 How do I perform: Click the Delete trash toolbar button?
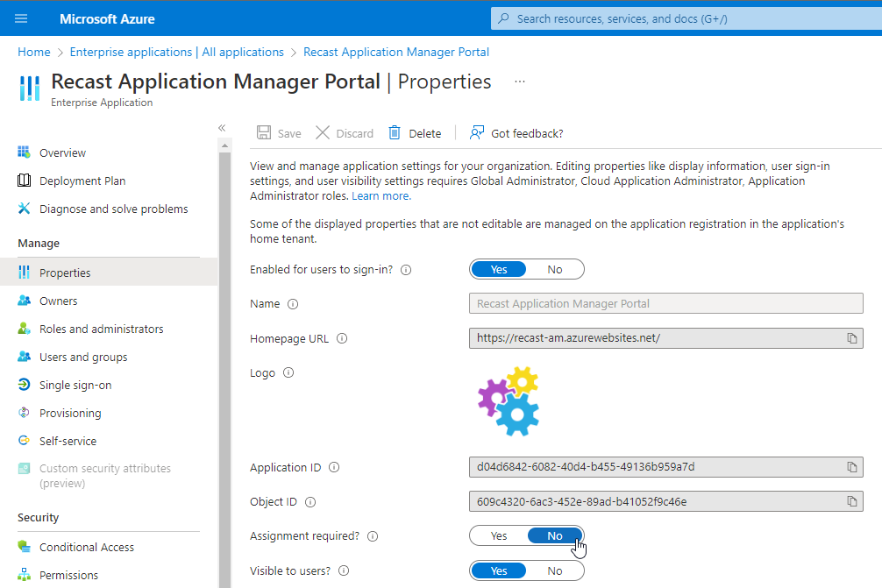coord(415,133)
